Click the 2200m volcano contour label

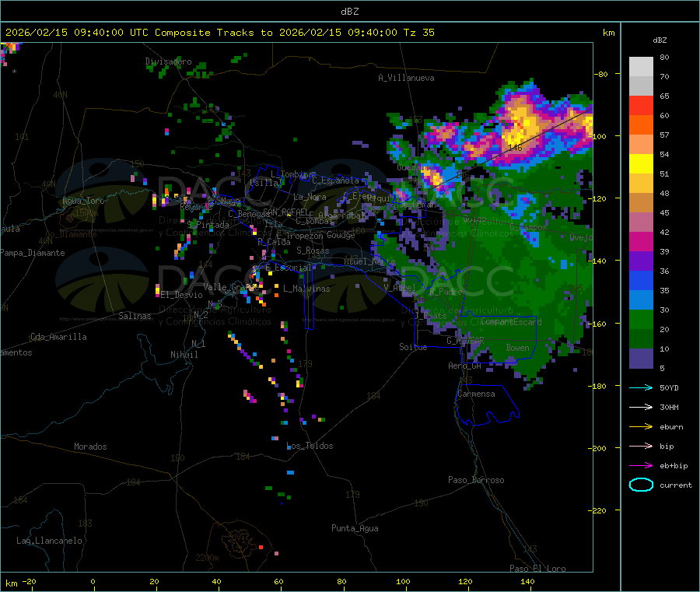[207, 558]
